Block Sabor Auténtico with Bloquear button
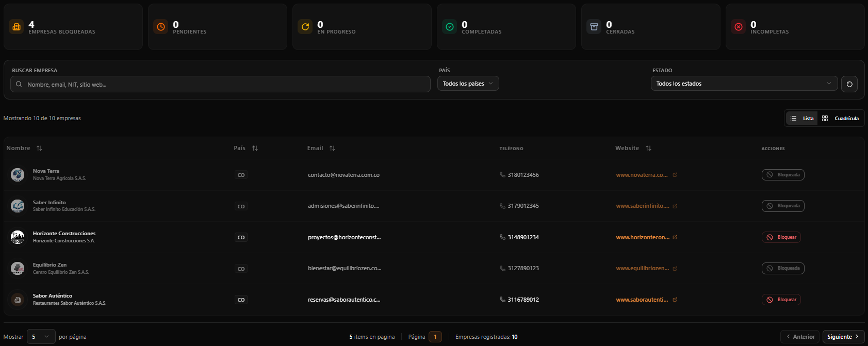868x346 pixels. [x=781, y=300]
